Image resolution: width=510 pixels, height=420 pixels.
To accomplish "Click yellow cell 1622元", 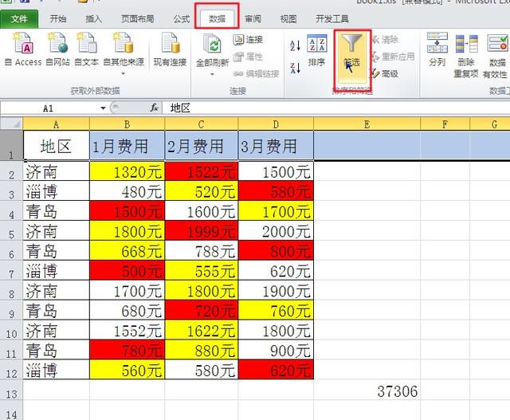I will tap(202, 330).
